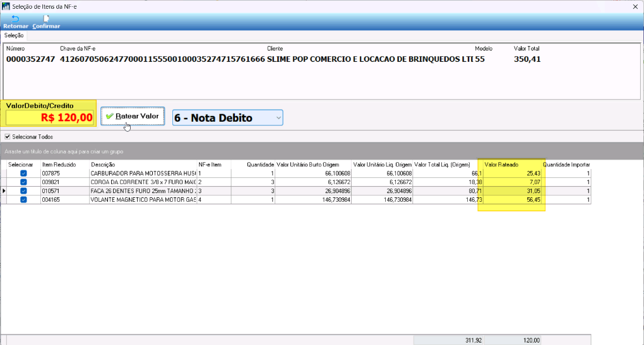Click total value 146,73 cell
The image size is (644, 345).
448,200
